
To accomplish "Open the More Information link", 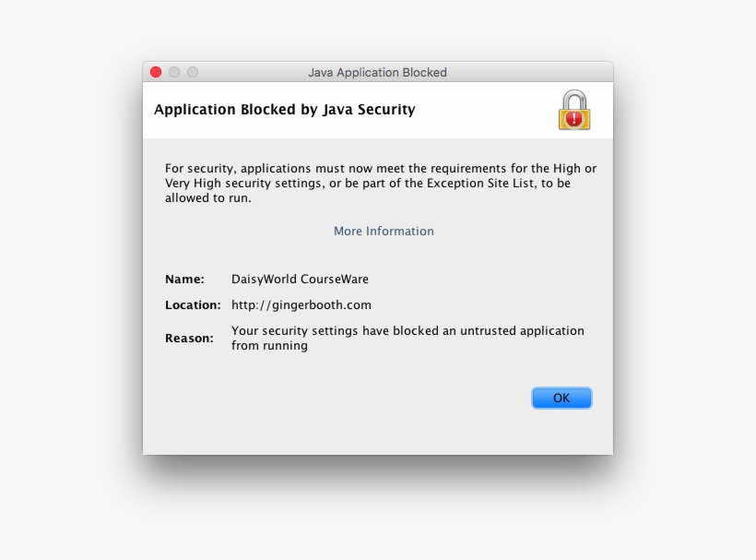I will pos(384,232).
